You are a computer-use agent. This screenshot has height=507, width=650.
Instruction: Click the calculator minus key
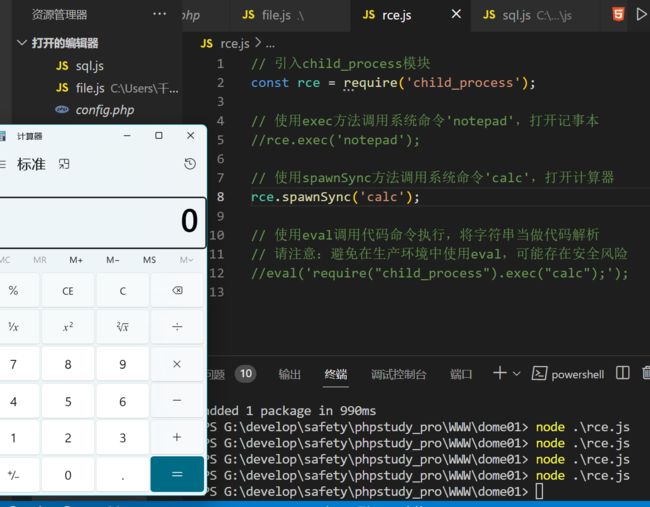(177, 400)
